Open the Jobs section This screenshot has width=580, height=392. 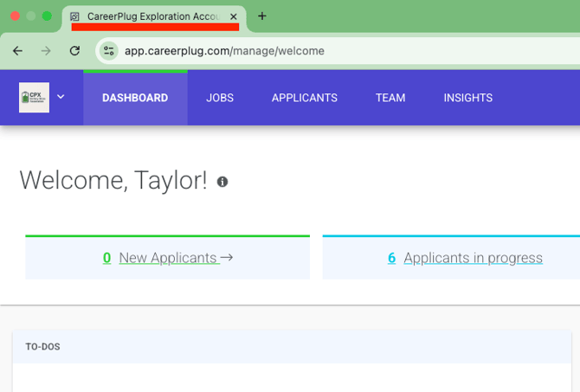click(x=220, y=98)
